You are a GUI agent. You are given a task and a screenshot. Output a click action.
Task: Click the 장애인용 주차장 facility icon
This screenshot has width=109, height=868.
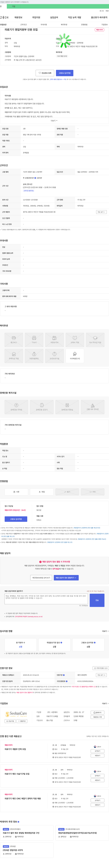click(16, 407)
